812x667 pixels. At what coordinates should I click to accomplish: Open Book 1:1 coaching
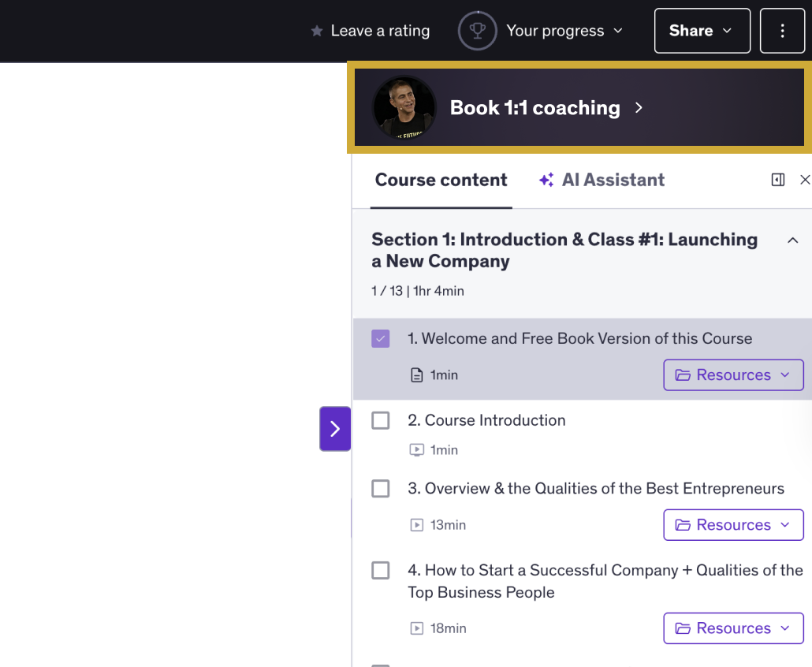535,107
